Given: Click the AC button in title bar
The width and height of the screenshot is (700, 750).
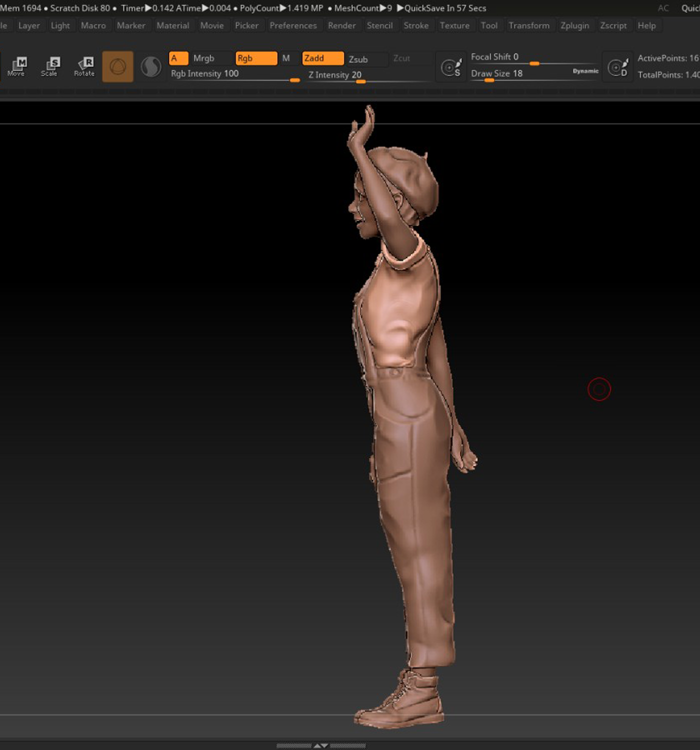Looking at the screenshot, I should coord(663,8).
